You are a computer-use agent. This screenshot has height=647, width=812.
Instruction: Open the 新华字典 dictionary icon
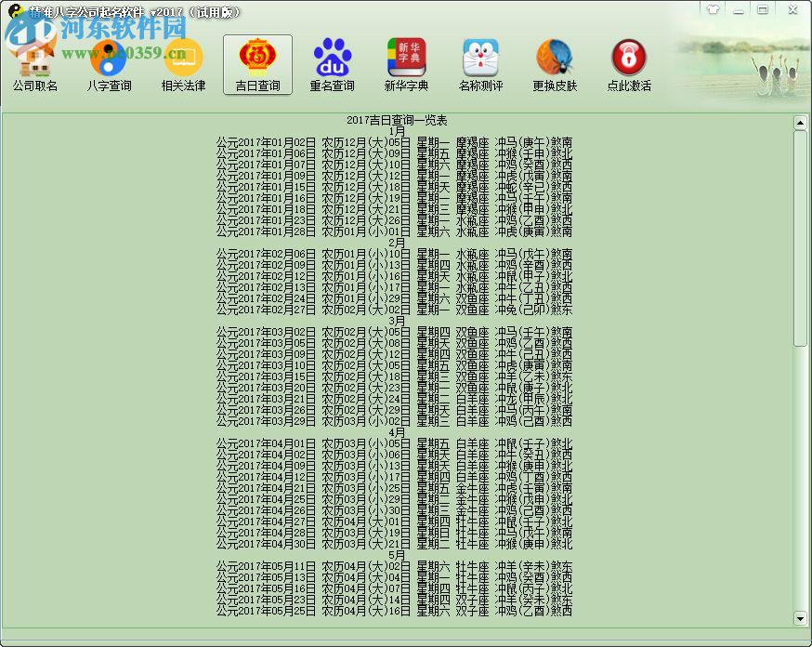click(x=407, y=65)
